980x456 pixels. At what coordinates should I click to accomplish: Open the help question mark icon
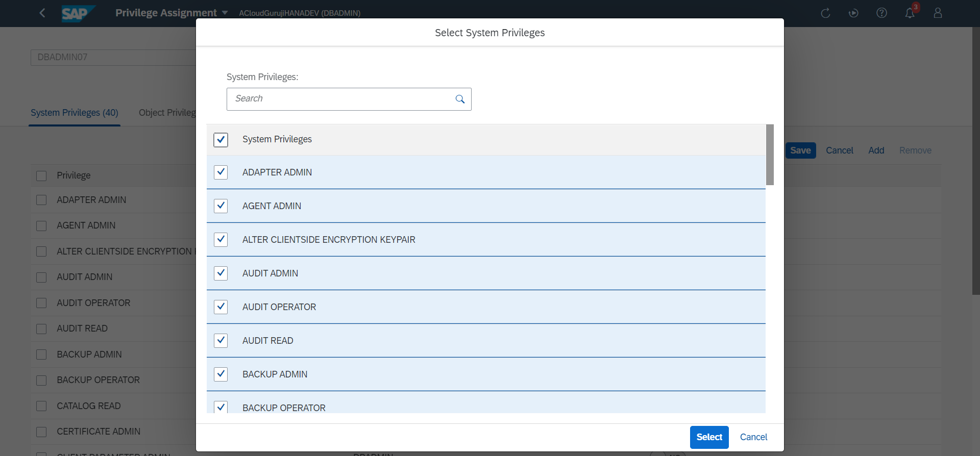coord(881,13)
